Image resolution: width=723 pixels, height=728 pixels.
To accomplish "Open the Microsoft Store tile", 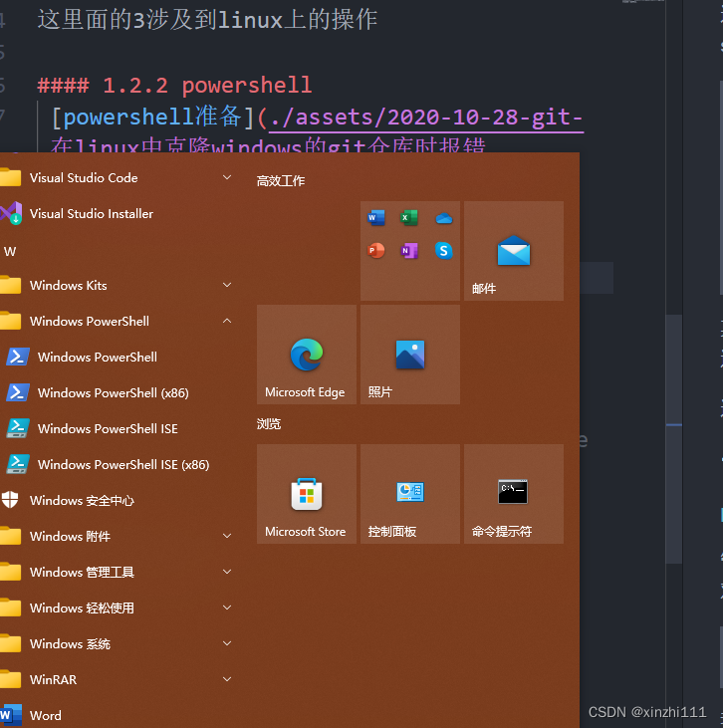I will [x=307, y=494].
